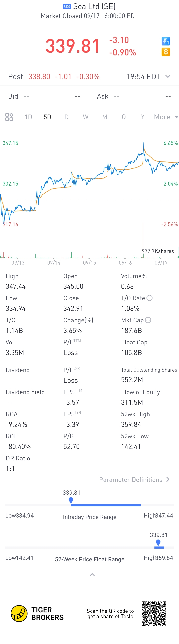179x644 pixels.
Task: Tap the Tiger Brokers logo
Action: (19, 613)
